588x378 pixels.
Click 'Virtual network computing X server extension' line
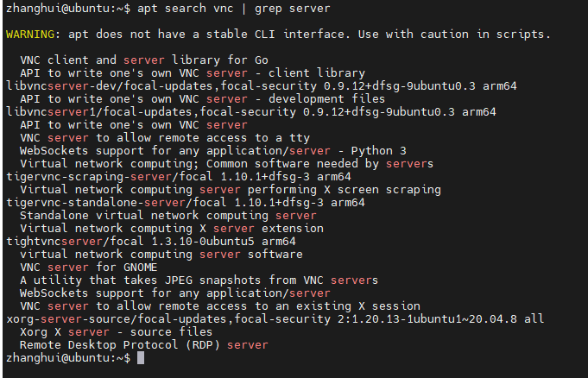[x=172, y=229]
